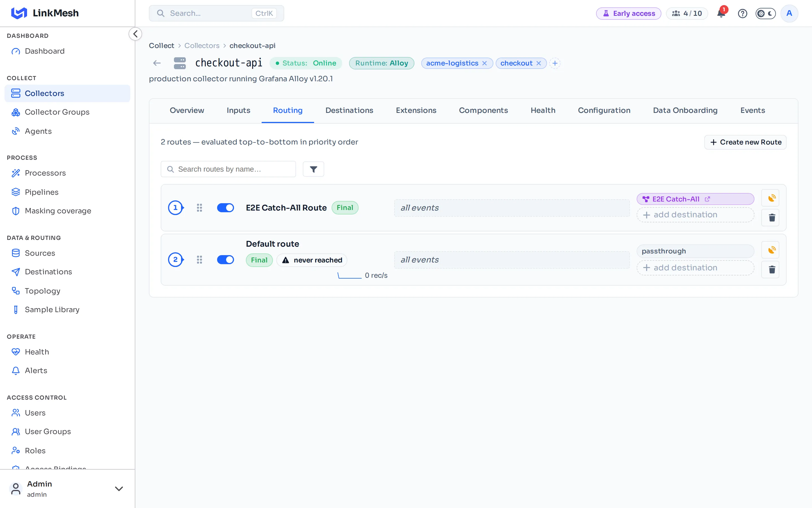Image resolution: width=812 pixels, height=508 pixels.
Task: Switch to the Overview tab
Action: [x=187, y=111]
